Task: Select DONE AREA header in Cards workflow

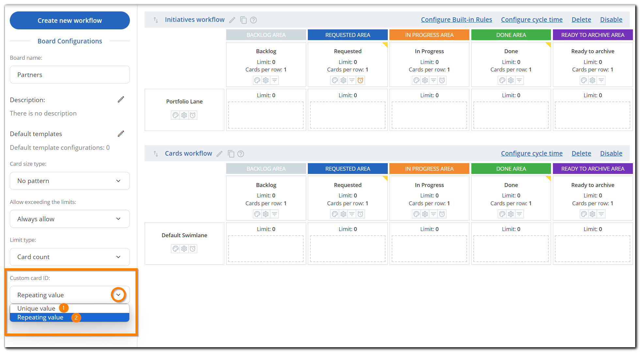Action: (x=511, y=169)
